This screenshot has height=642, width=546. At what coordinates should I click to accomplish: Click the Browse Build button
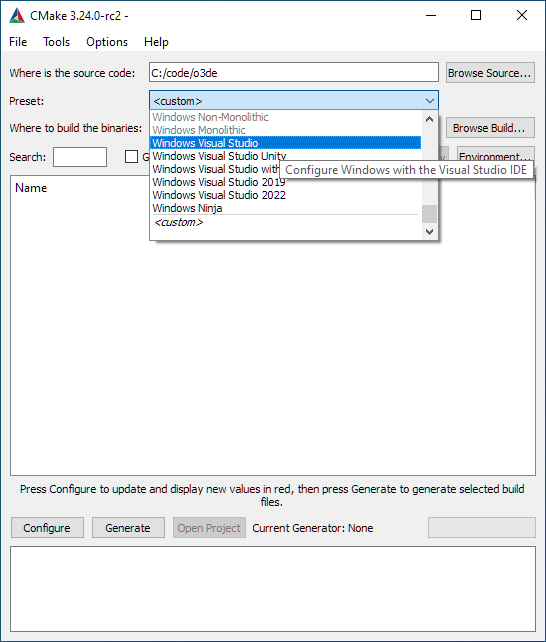(490, 128)
